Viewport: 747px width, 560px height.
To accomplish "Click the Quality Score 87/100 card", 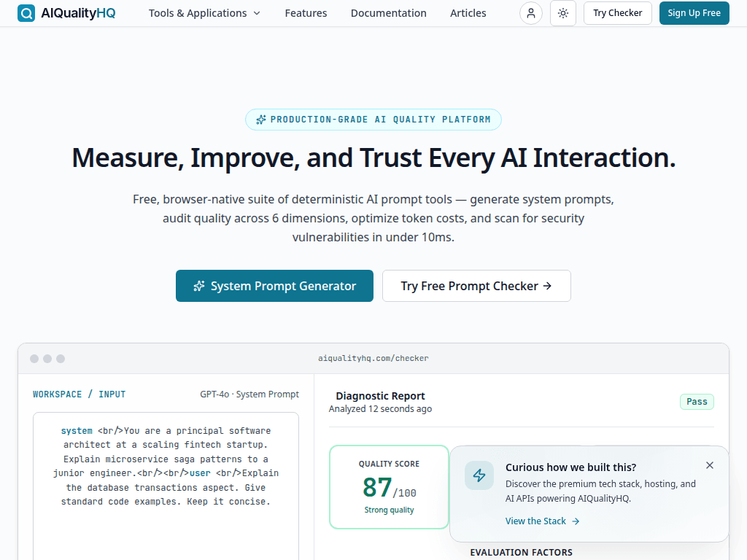I will click(390, 486).
